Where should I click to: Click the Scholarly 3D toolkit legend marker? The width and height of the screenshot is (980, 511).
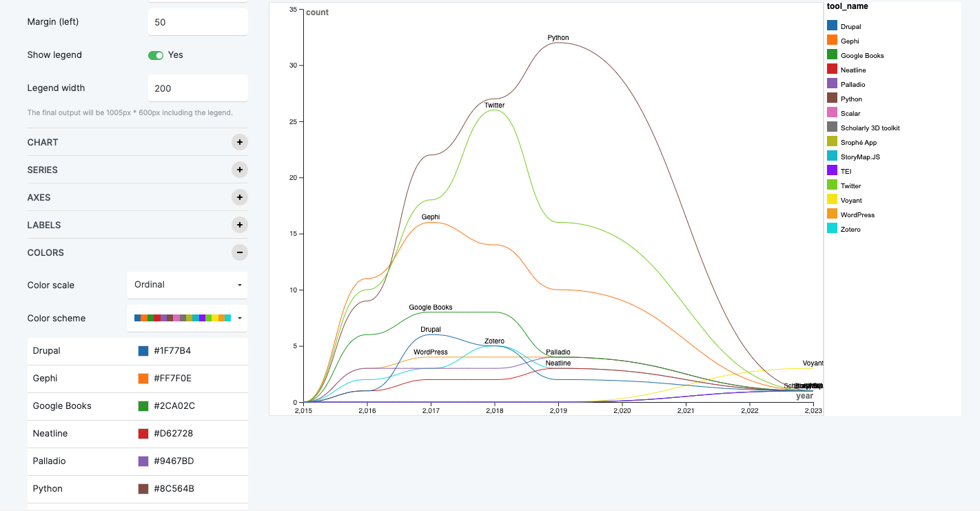pyautogui.click(x=830, y=128)
